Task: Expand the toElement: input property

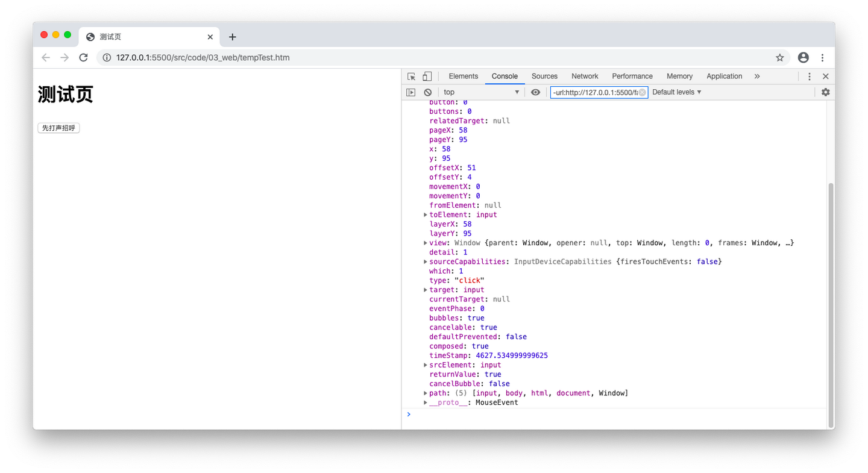Action: [426, 215]
